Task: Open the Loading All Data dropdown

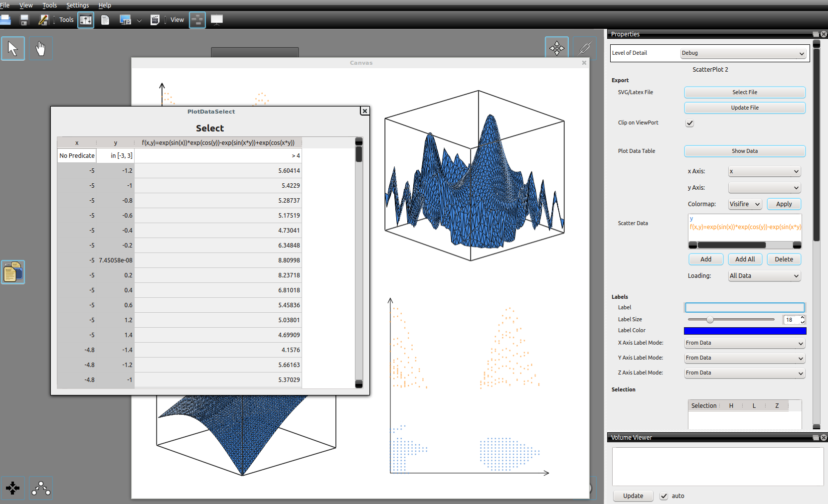Action: [764, 276]
